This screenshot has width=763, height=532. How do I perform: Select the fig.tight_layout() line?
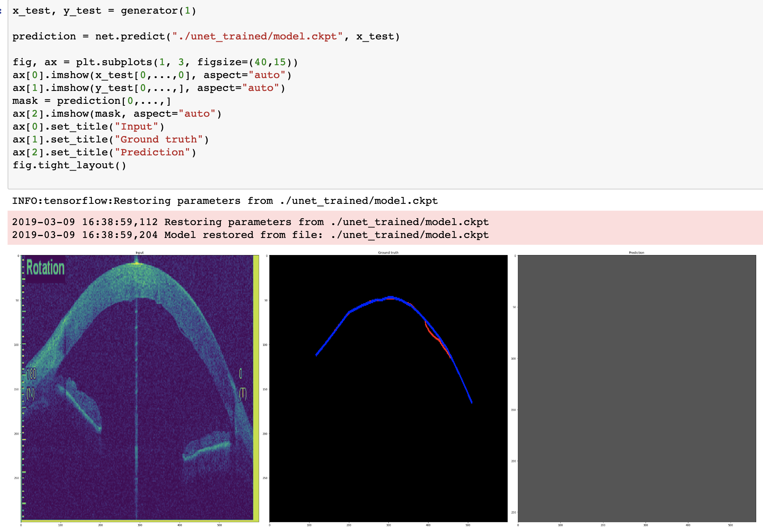[x=70, y=165]
